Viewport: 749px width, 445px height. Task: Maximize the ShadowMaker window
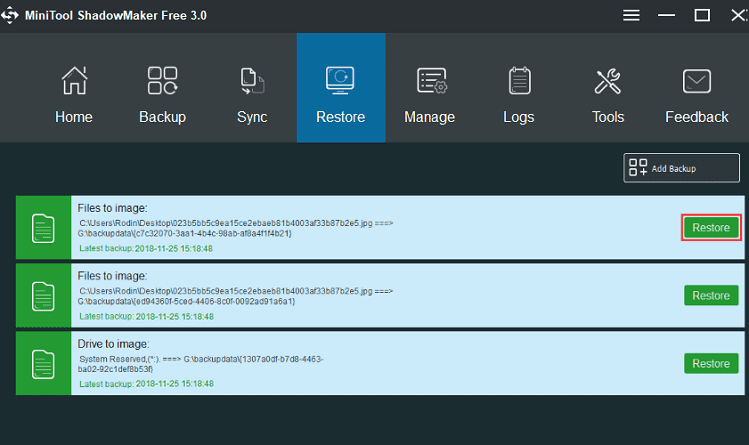pyautogui.click(x=702, y=15)
